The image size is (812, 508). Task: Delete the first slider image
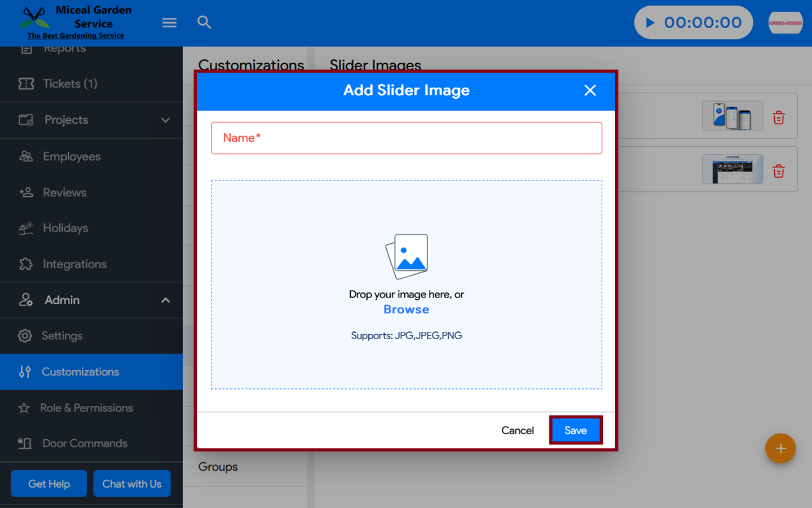tap(779, 117)
